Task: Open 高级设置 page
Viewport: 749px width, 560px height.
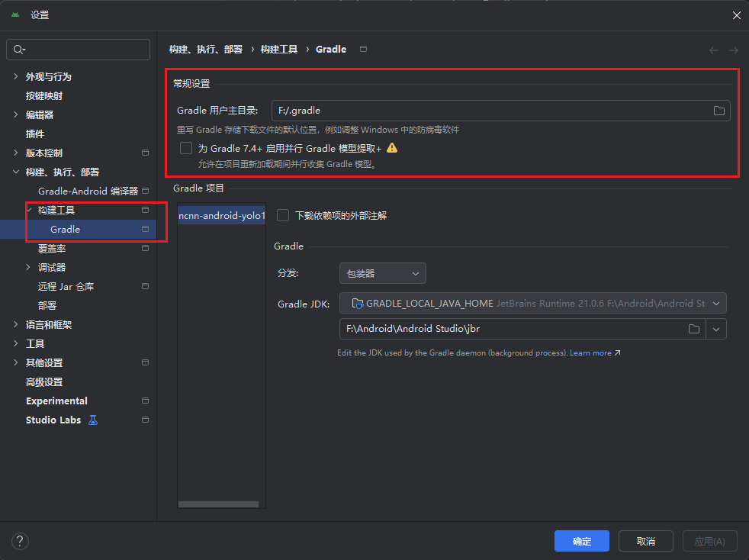Action: pos(44,381)
